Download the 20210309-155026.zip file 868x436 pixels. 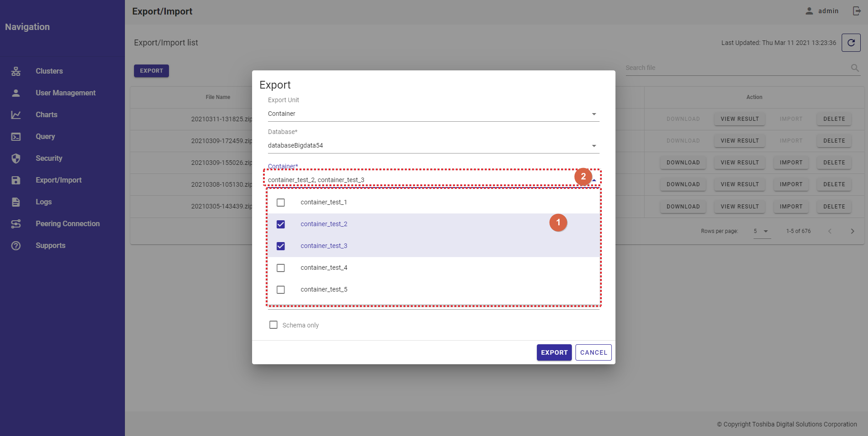tap(683, 163)
